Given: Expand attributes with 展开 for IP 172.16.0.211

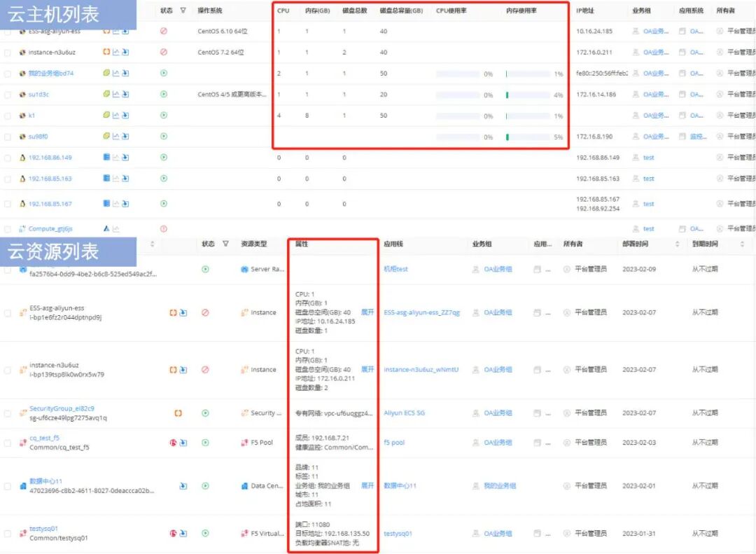Looking at the screenshot, I should point(367,369).
